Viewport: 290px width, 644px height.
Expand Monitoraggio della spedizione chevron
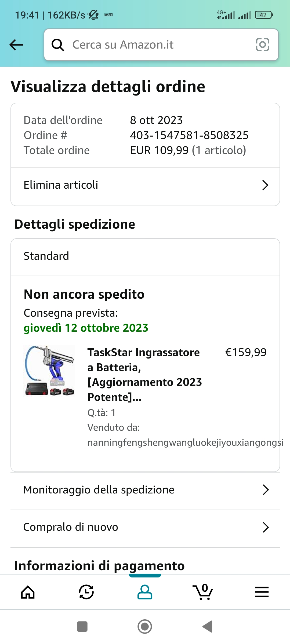[266, 490]
